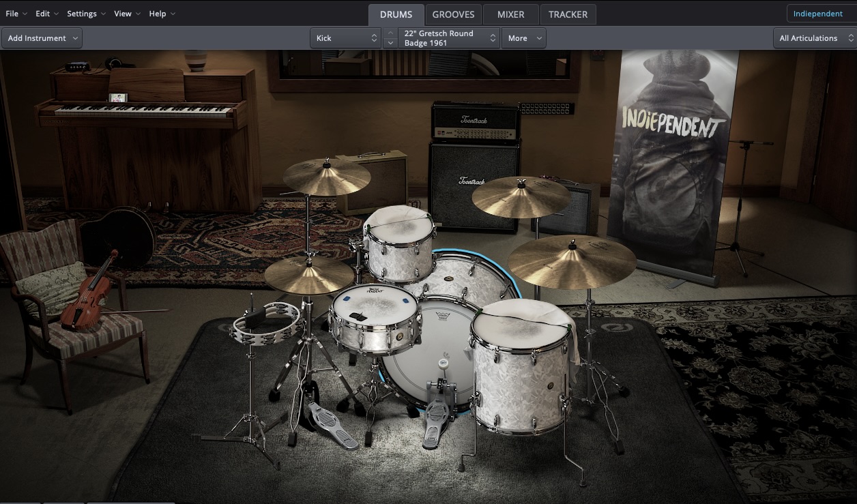Open the View menu
The image size is (857, 504).
127,14
